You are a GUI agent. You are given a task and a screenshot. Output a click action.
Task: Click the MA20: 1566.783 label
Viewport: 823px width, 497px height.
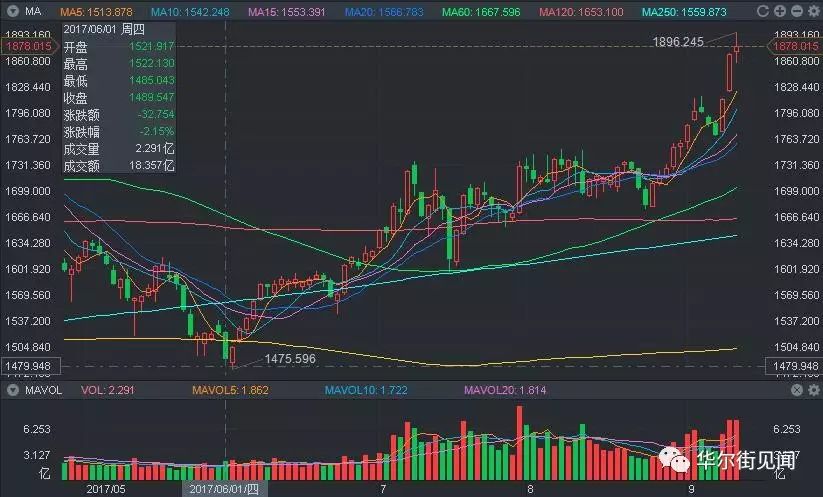384,12
